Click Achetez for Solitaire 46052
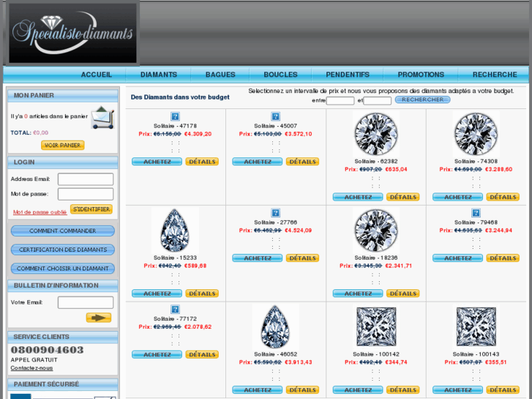The image size is (532, 399). coord(257,389)
